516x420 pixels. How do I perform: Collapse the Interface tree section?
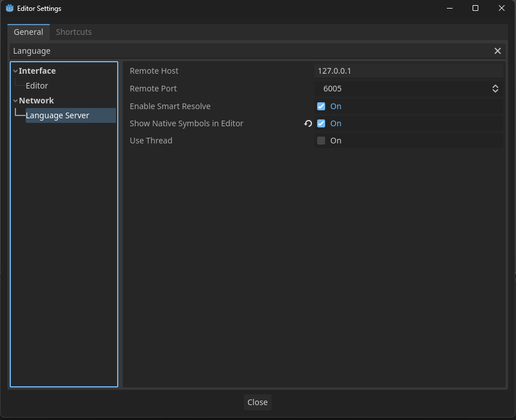[15, 71]
